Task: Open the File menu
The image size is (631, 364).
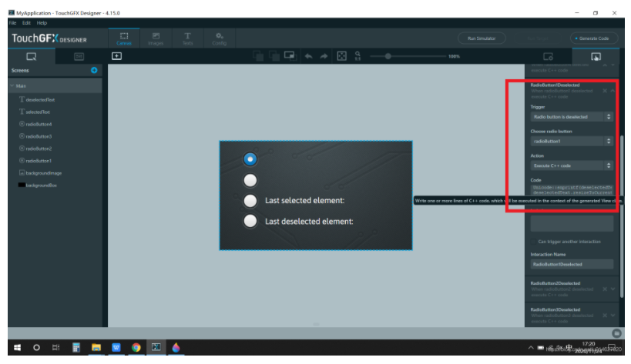Action: 13,23
